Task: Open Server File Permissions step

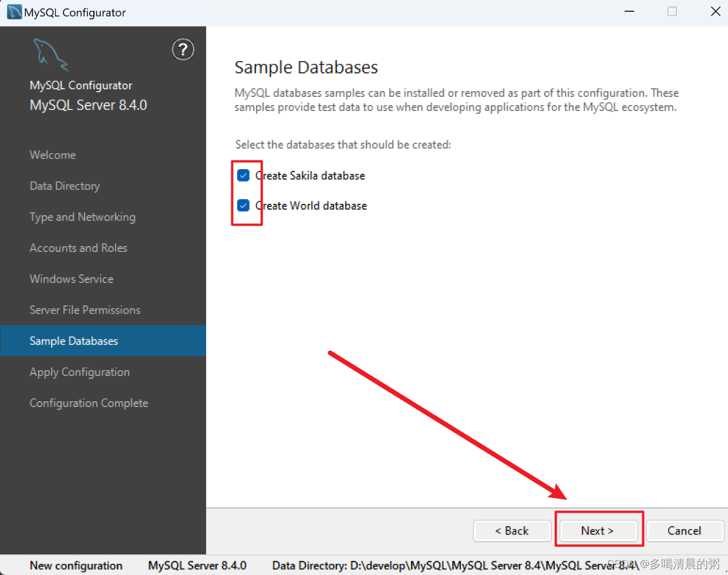Action: coord(85,310)
